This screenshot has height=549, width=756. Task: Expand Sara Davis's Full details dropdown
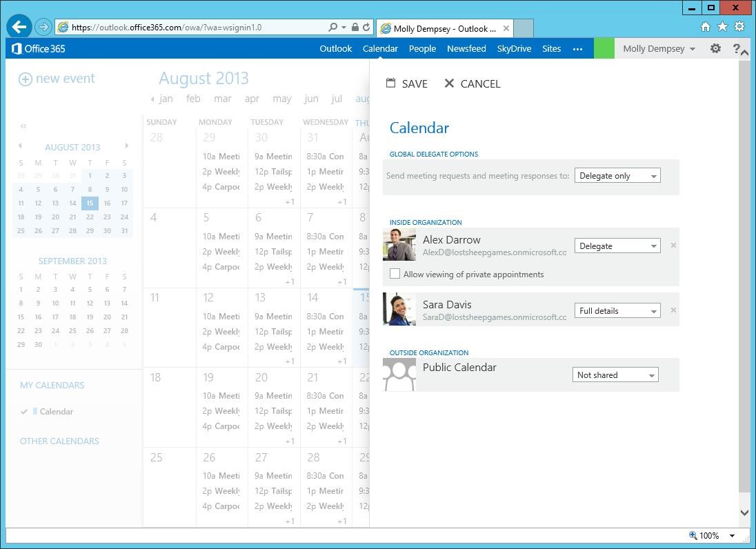tap(617, 311)
